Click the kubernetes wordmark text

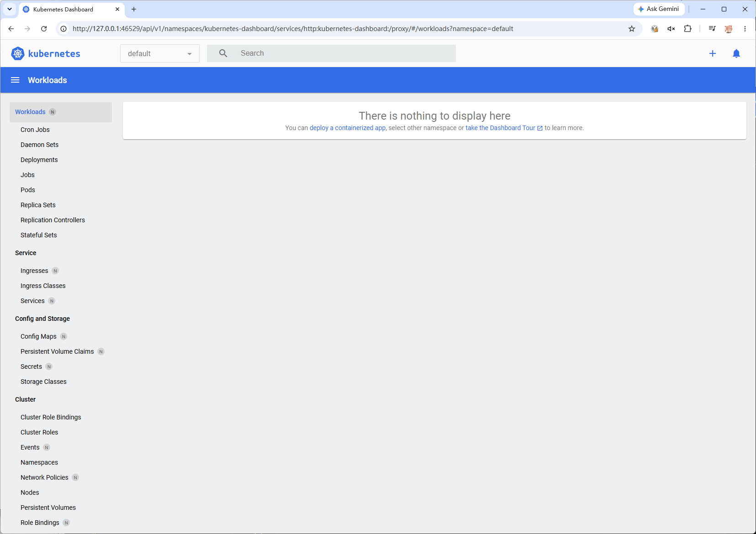coord(54,53)
